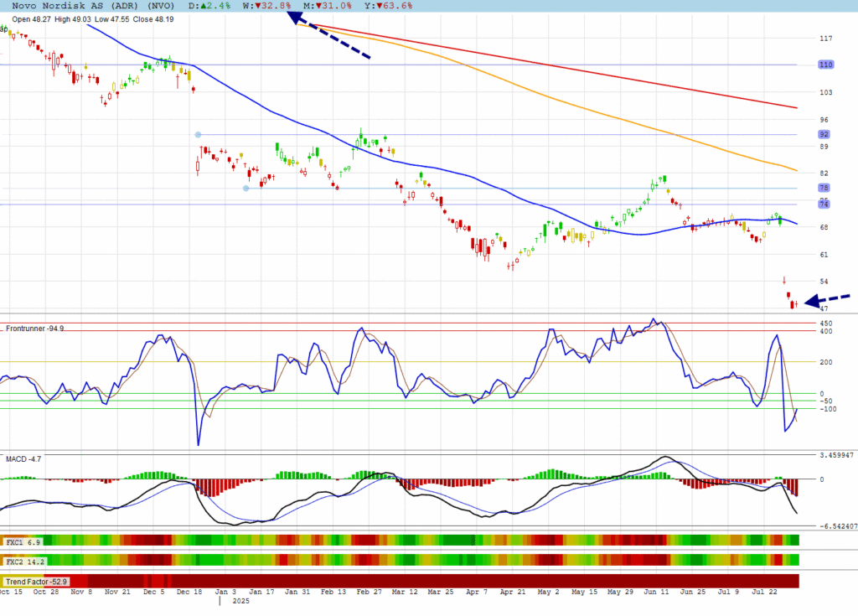Image resolution: width=858 pixels, height=616 pixels.
Task: Select the Jan 17 date on the time axis
Action: coord(261,592)
